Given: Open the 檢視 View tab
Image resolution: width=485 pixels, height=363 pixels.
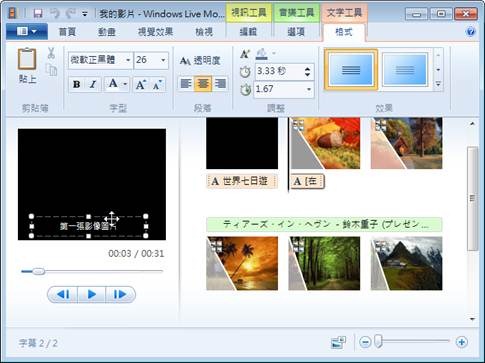Looking at the screenshot, I should click(204, 32).
